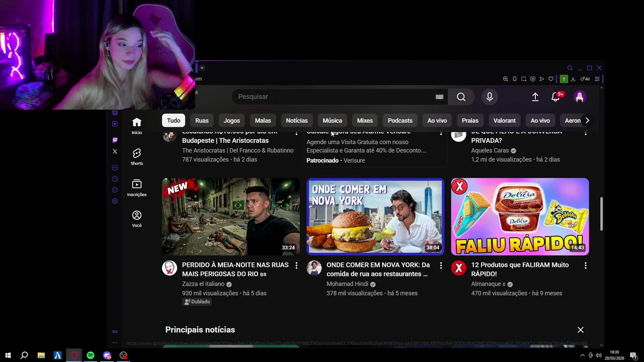Play the Rio streets night thumbnail

coord(231,217)
